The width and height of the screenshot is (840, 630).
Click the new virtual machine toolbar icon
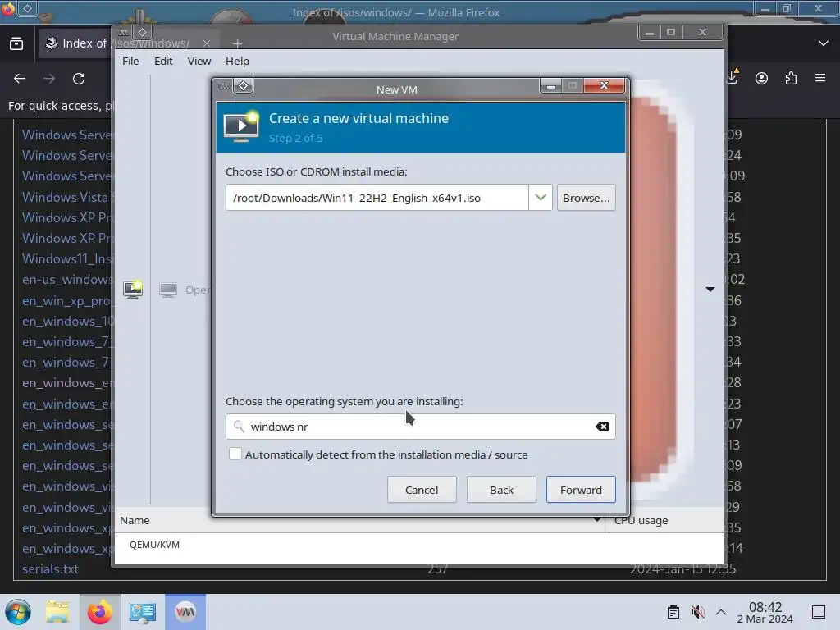tap(133, 290)
